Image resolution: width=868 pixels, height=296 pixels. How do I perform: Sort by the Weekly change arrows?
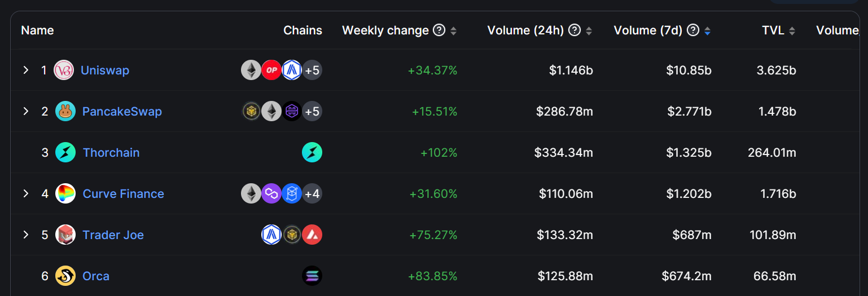453,31
